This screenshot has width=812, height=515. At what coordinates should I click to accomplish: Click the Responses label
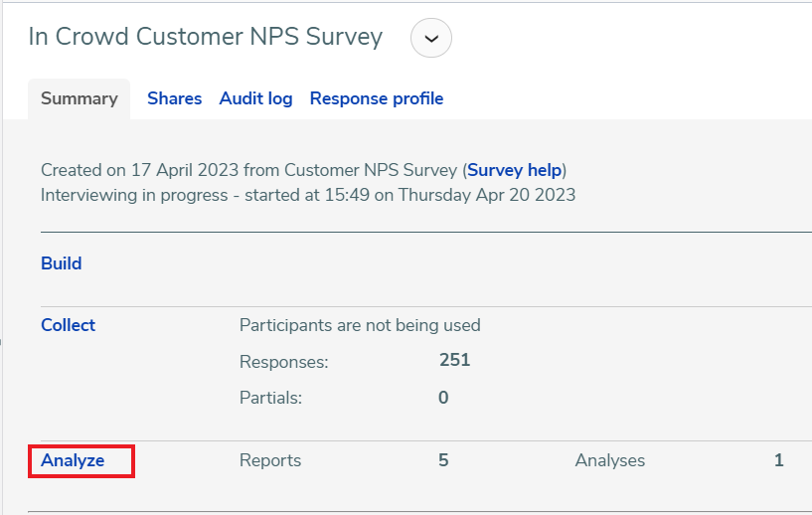[284, 362]
